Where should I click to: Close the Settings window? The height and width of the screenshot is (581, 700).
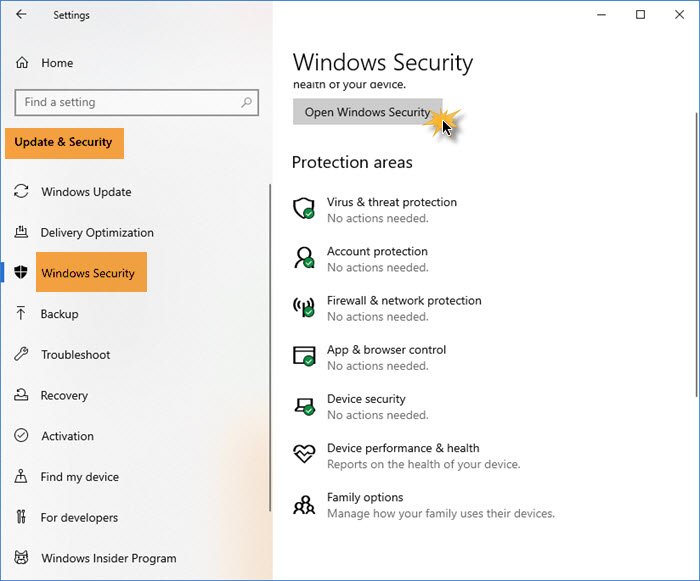[x=679, y=15]
